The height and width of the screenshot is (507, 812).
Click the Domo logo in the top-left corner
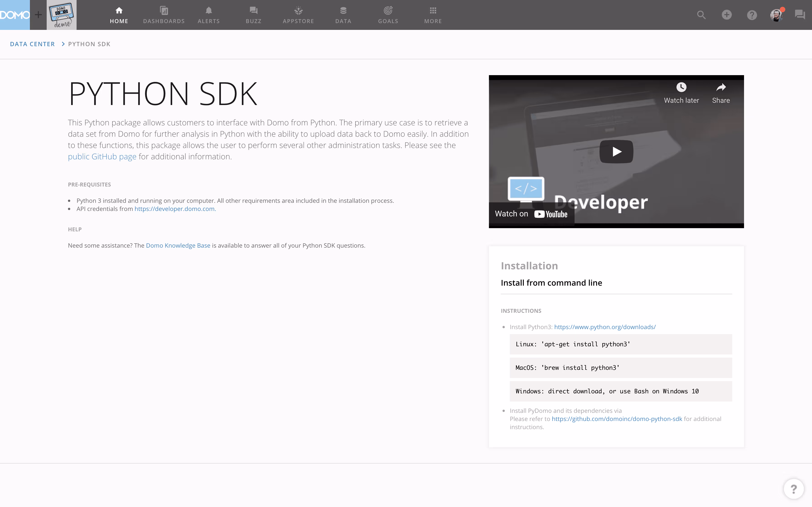(15, 15)
